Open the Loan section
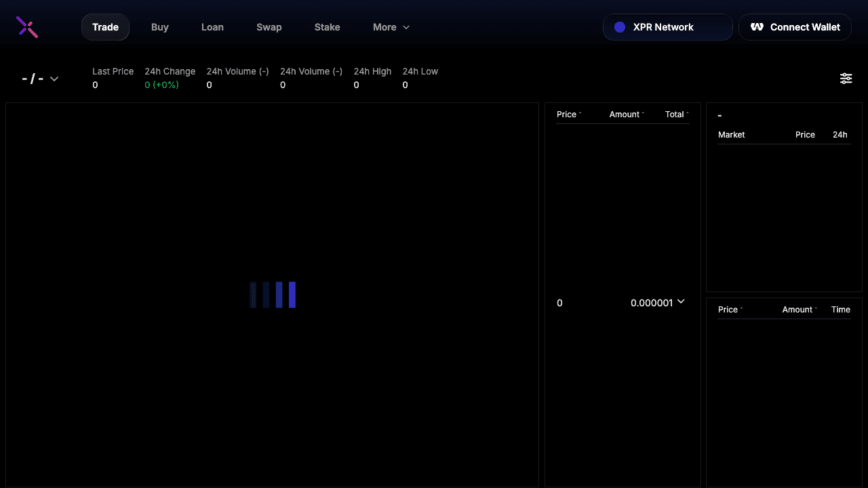The image size is (868, 488). pyautogui.click(x=212, y=27)
